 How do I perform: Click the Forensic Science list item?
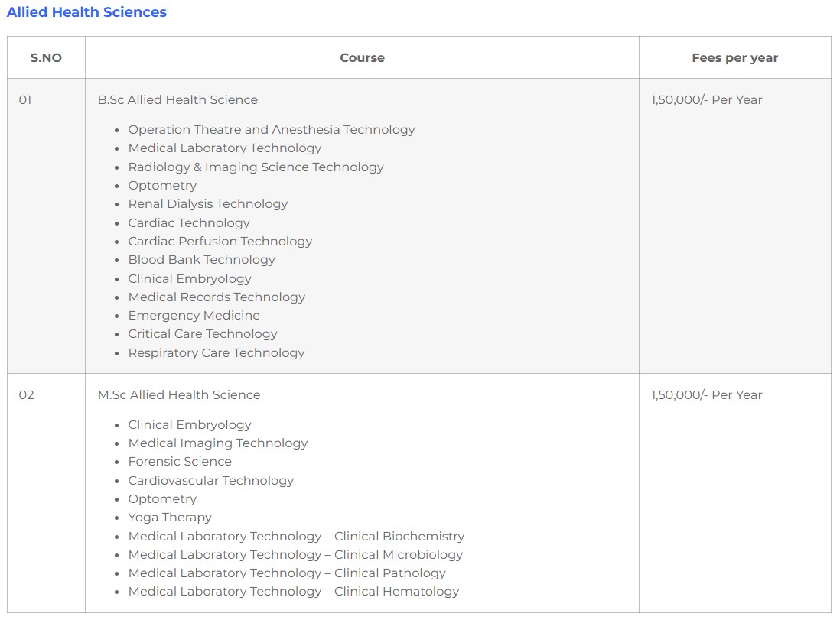coord(180,462)
